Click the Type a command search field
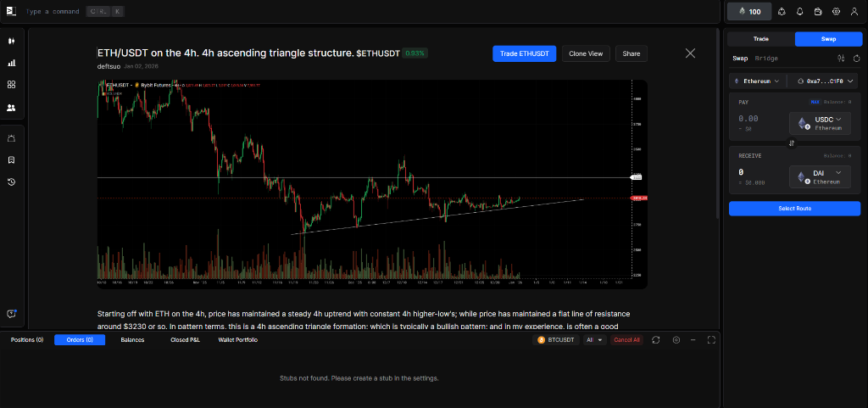Screen dimensions: 868x408 click(x=53, y=11)
